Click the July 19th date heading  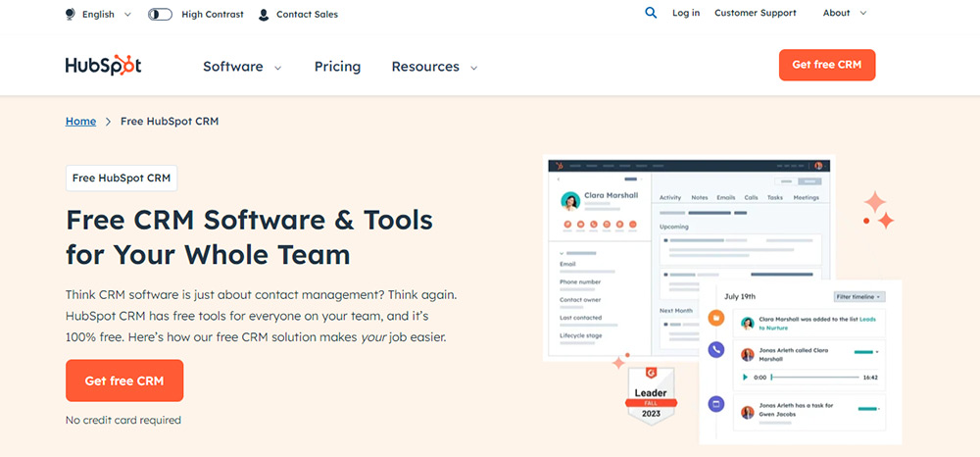[x=739, y=296]
